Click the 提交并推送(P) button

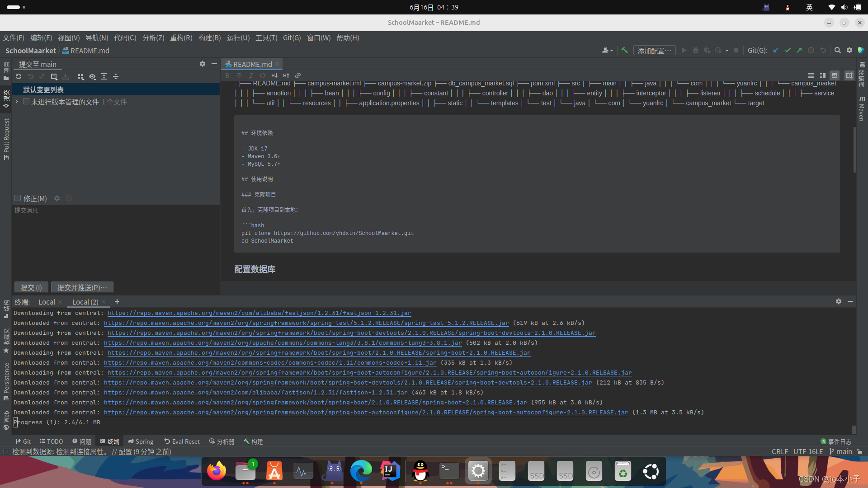(82, 287)
